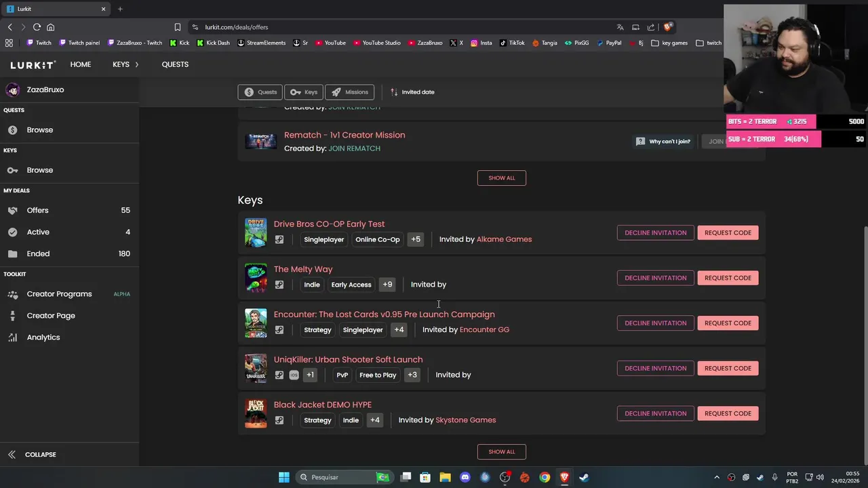
Task: Show all key offers
Action: pyautogui.click(x=502, y=451)
